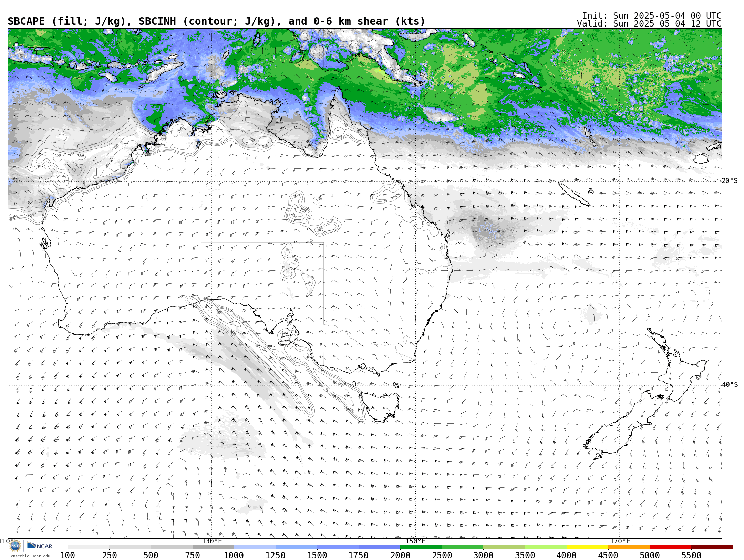Image resolution: width=744 pixels, height=560 pixels.
Task: Pick the yellow 4000–4500 colorbar swatch
Action: coord(587,547)
